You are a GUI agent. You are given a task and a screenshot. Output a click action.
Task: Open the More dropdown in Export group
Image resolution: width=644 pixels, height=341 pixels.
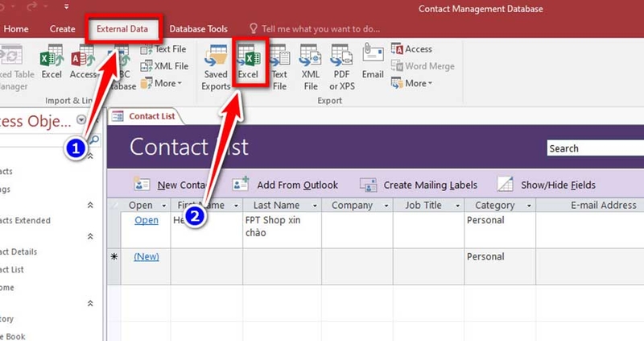pyautogui.click(x=412, y=83)
